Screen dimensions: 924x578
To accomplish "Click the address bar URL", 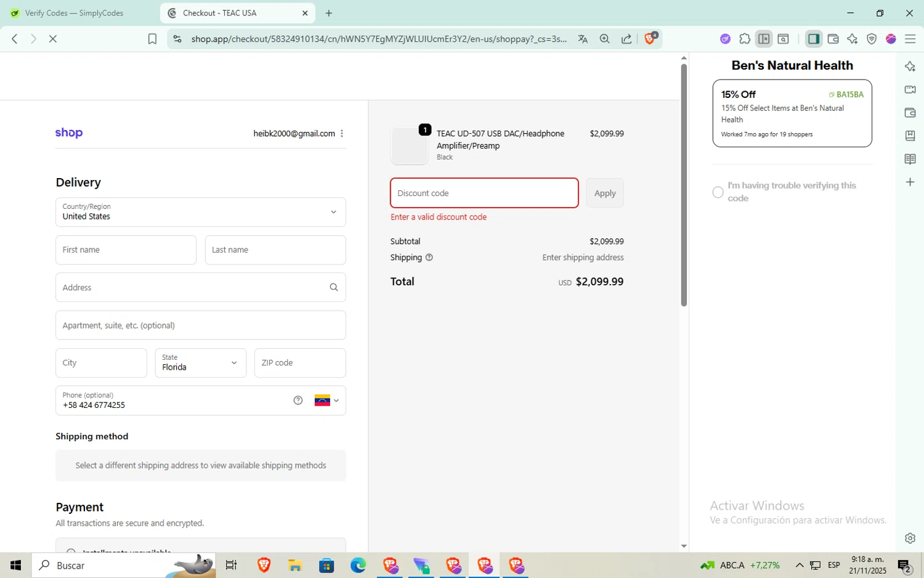I will click(378, 39).
